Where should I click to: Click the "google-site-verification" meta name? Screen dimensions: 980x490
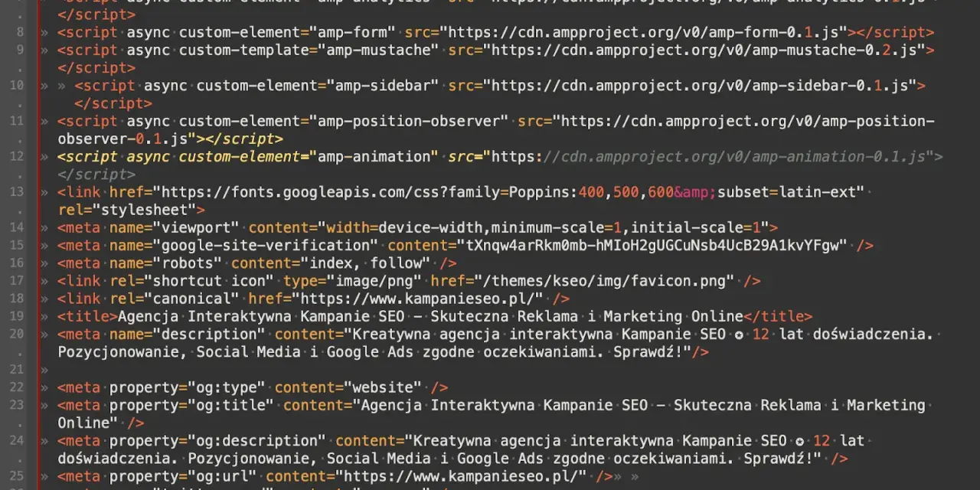[x=266, y=245]
